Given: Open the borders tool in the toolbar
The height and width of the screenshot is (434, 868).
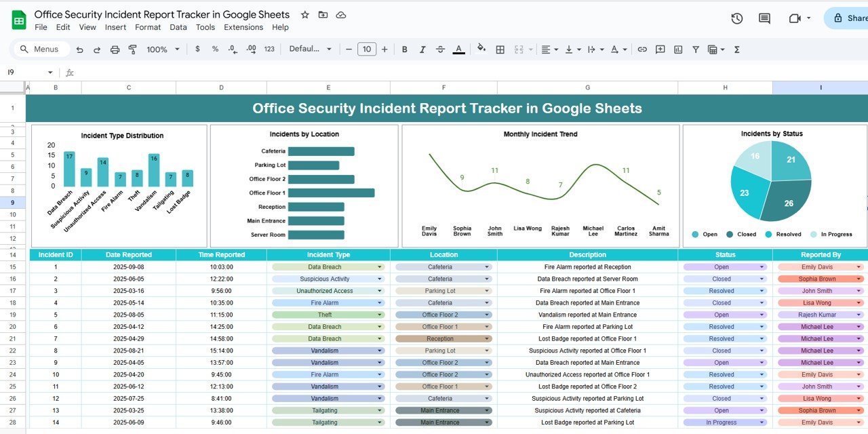Looking at the screenshot, I should (x=500, y=50).
